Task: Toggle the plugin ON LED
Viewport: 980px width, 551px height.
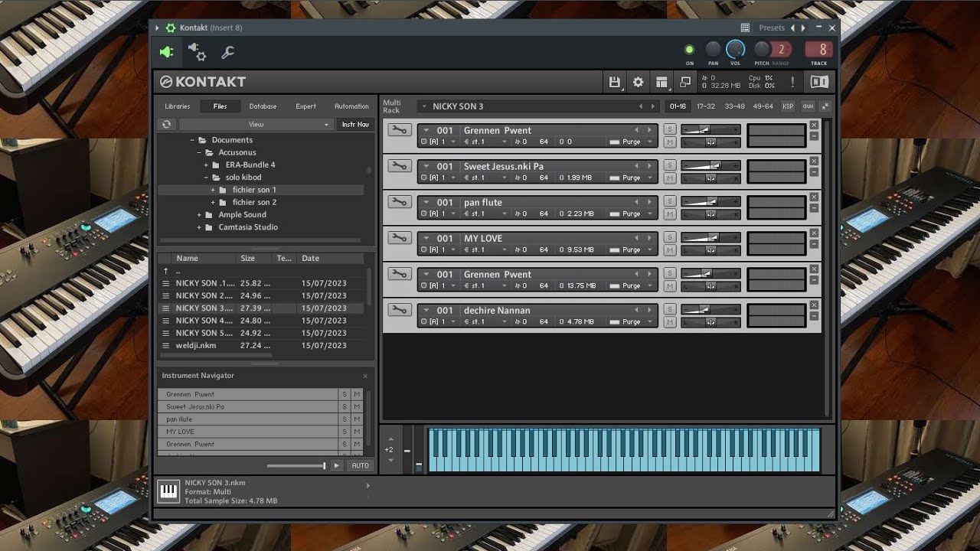Action: click(689, 50)
